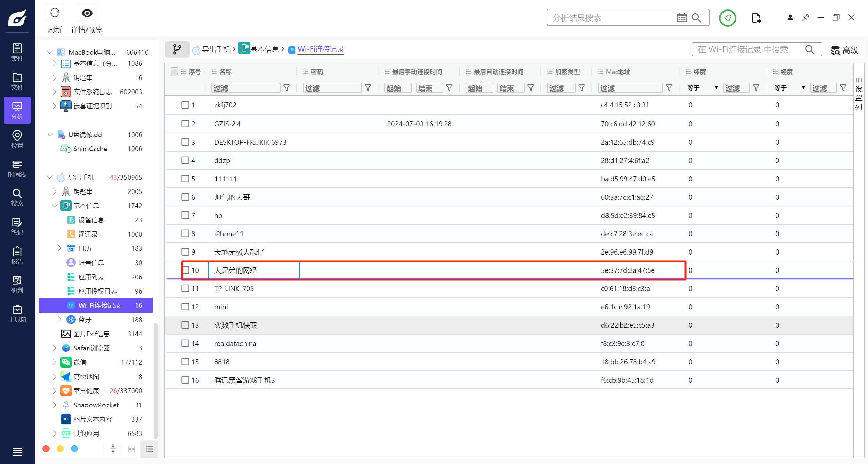Open the calendar icon in search box
868x464 pixels.
tap(681, 18)
